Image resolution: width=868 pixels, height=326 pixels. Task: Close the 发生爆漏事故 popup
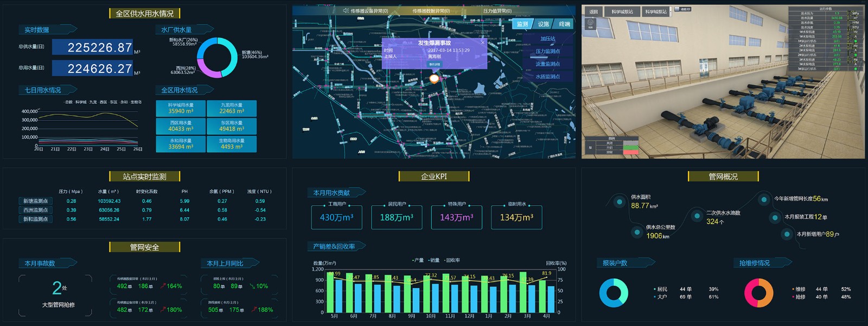point(482,42)
